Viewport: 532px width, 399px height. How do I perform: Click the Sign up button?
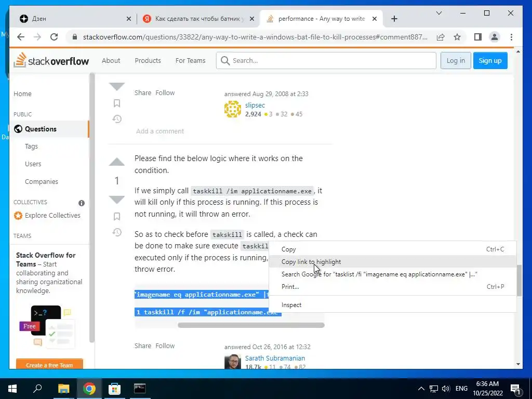point(490,60)
